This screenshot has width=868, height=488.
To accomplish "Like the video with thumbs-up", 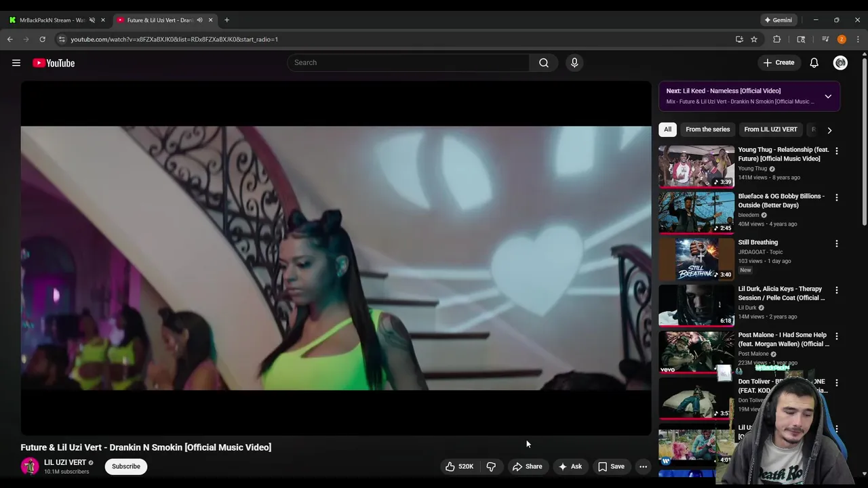I will pyautogui.click(x=459, y=466).
